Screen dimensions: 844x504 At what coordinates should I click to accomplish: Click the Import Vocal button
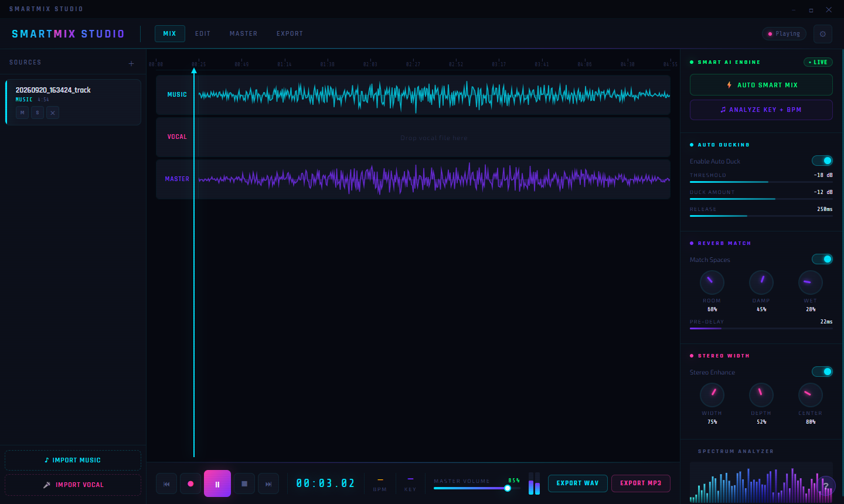pos(73,485)
